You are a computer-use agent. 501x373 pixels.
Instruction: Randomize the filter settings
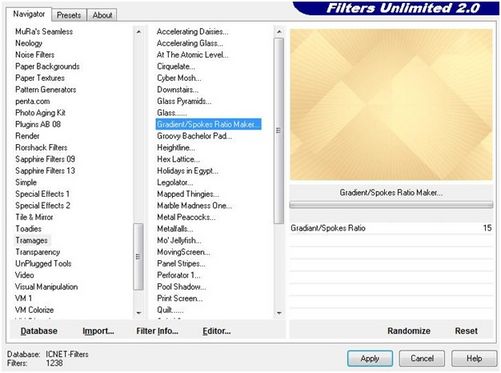pos(409,331)
